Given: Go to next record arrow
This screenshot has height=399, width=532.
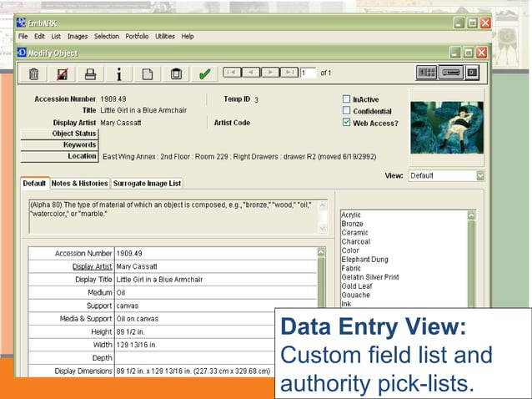Looking at the screenshot, I should coord(269,73).
